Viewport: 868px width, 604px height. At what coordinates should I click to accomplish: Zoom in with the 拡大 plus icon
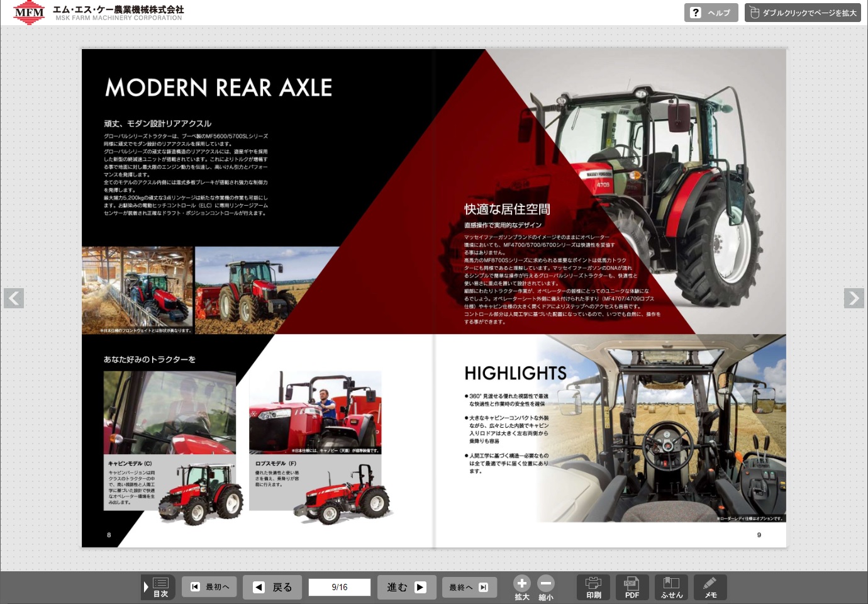tap(522, 584)
